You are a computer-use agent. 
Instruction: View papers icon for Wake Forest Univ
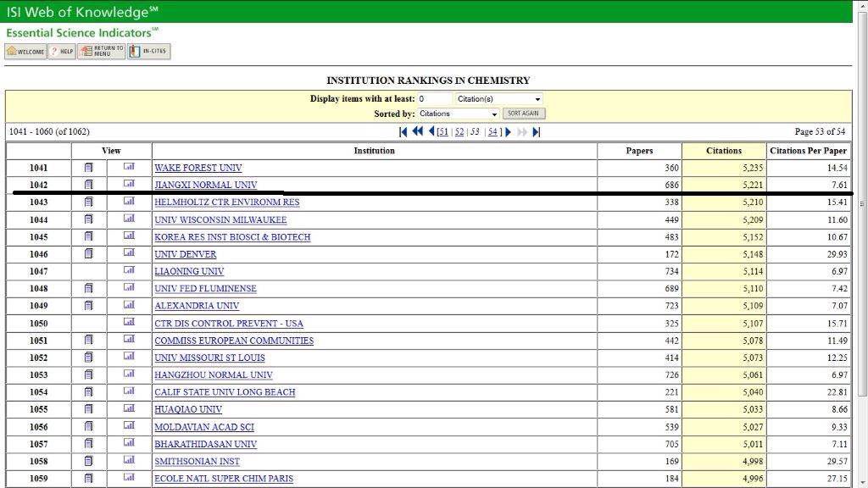[x=89, y=168]
